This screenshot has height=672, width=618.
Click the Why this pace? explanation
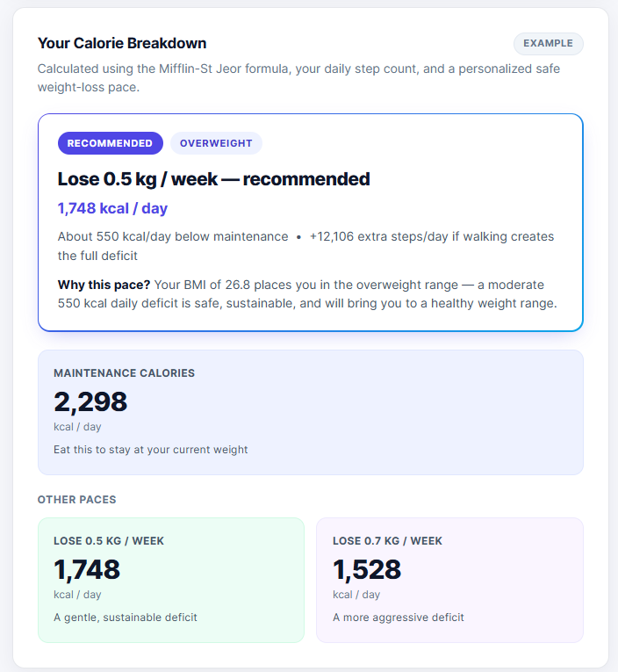pyautogui.click(x=307, y=294)
